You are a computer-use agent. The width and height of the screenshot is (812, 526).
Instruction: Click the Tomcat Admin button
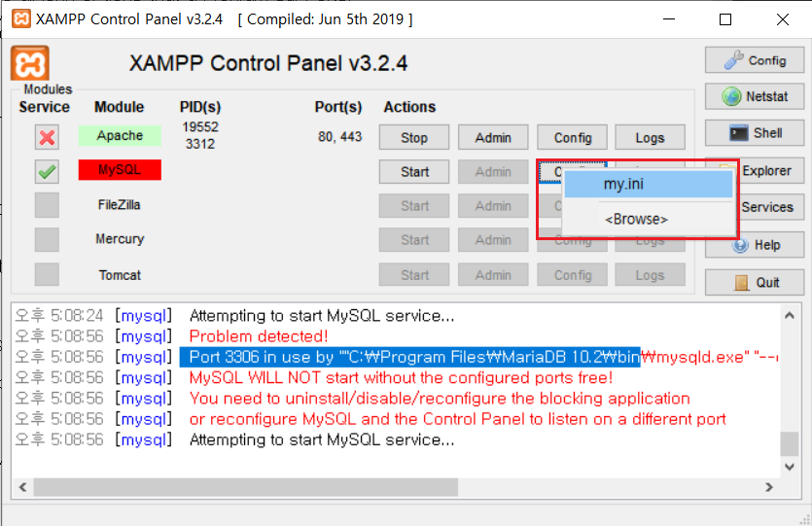(493, 275)
